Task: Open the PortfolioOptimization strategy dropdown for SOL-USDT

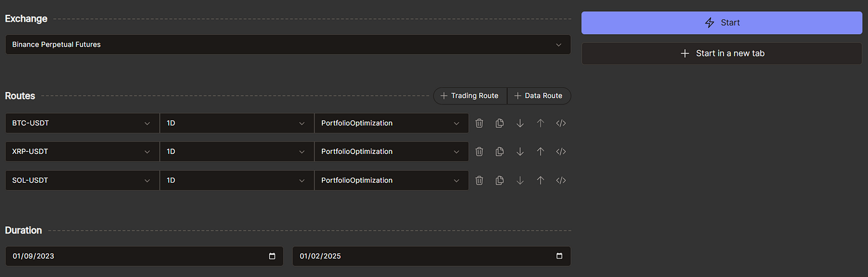Action: (x=391, y=180)
